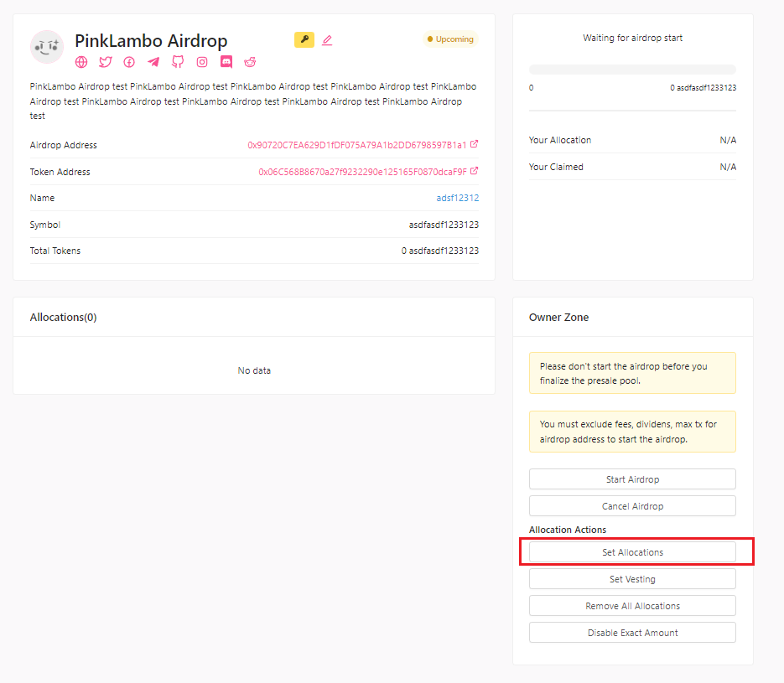Click Remove All Allocations button
The width and height of the screenshot is (784, 683).
(632, 606)
